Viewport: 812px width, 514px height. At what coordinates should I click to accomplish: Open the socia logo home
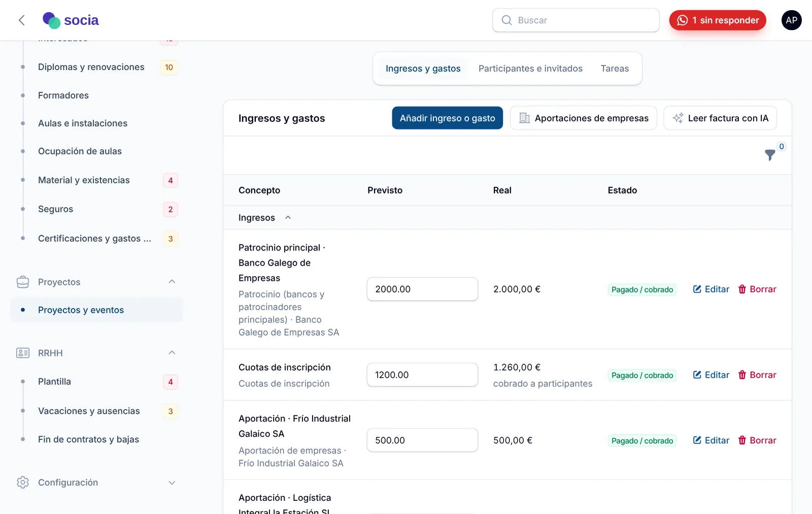click(71, 20)
